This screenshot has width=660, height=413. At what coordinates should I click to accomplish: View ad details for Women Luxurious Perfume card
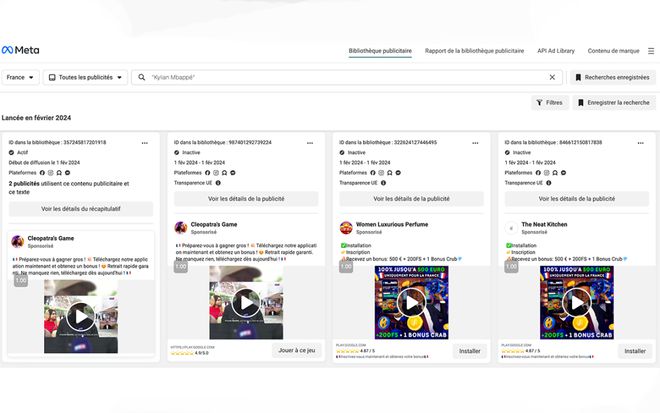point(412,198)
